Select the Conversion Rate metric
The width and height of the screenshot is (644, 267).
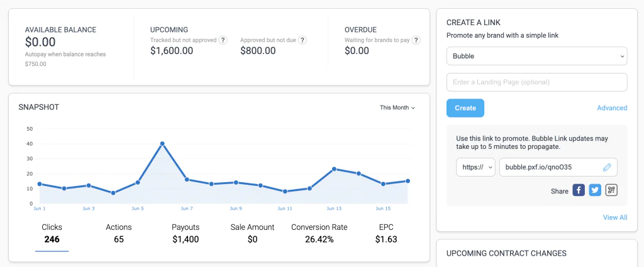[319, 233]
